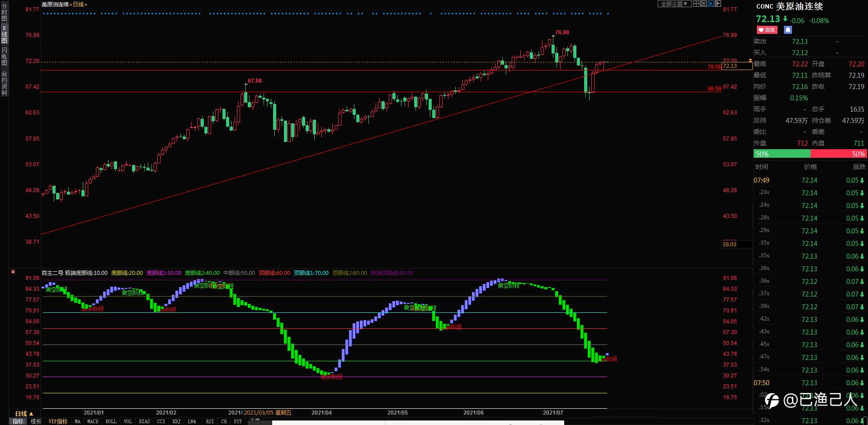Click the 外盘 value 712
Screen dimensions: 868x425
pos(802,143)
